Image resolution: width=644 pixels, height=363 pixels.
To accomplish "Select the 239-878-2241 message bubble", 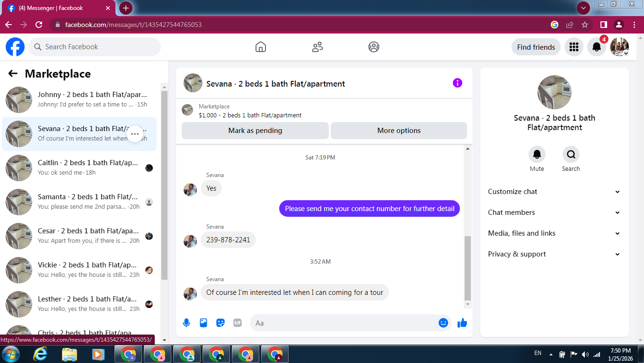I will point(228,239).
